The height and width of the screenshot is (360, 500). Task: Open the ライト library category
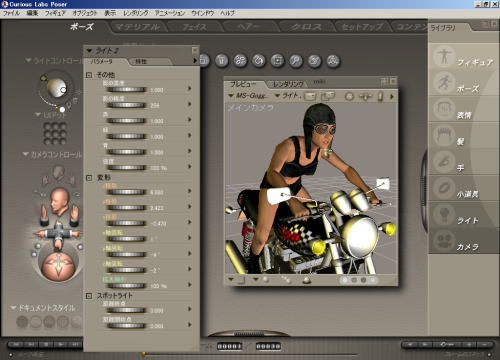click(x=463, y=215)
